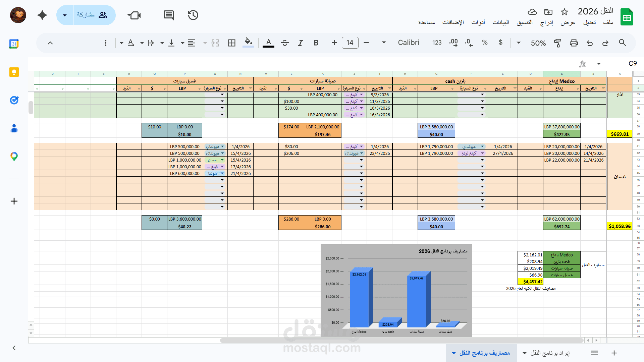This screenshot has width=644, height=362.
Task: Open the تعديل menu
Action: point(589,22)
